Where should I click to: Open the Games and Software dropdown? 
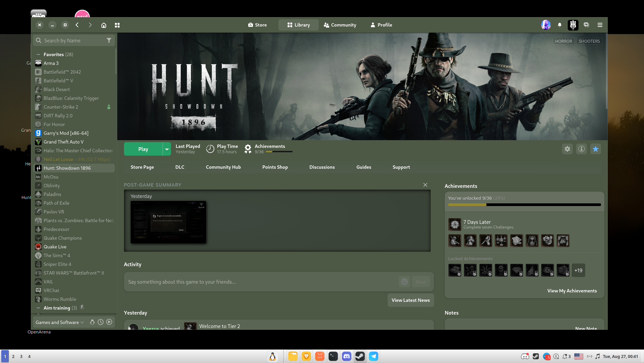(59, 322)
